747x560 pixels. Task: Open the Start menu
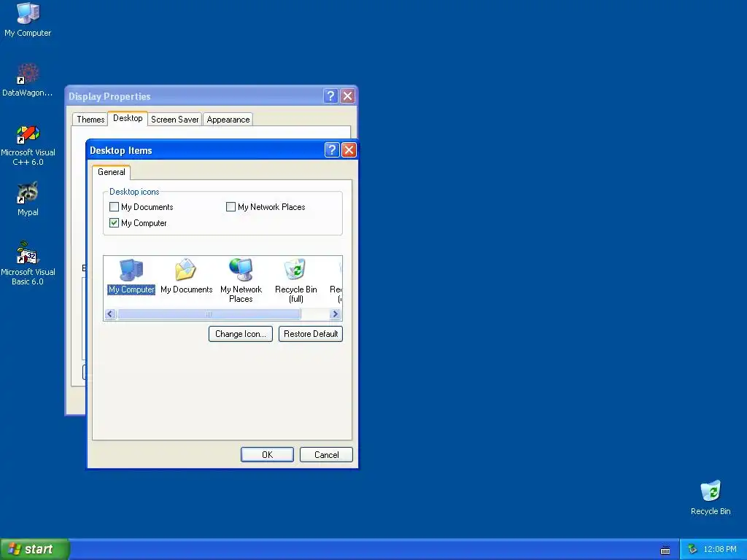coord(35,549)
